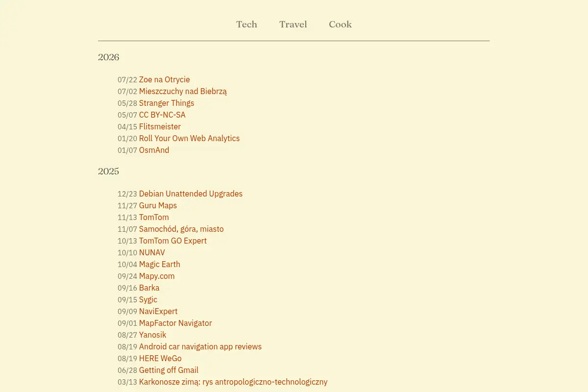Open the TomTom post from 11/13
Image resolution: width=588 pixels, height=392 pixels.
pyautogui.click(x=154, y=218)
